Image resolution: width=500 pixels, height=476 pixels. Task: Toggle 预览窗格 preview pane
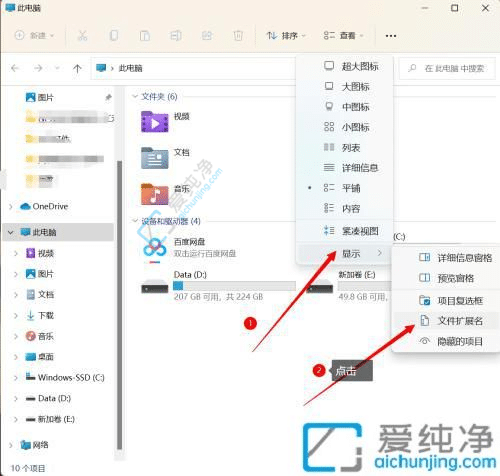click(446, 278)
